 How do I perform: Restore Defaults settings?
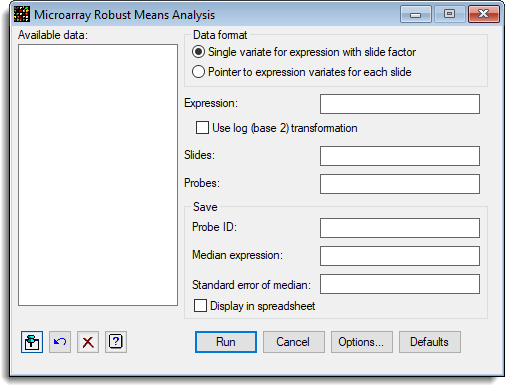[430, 342]
